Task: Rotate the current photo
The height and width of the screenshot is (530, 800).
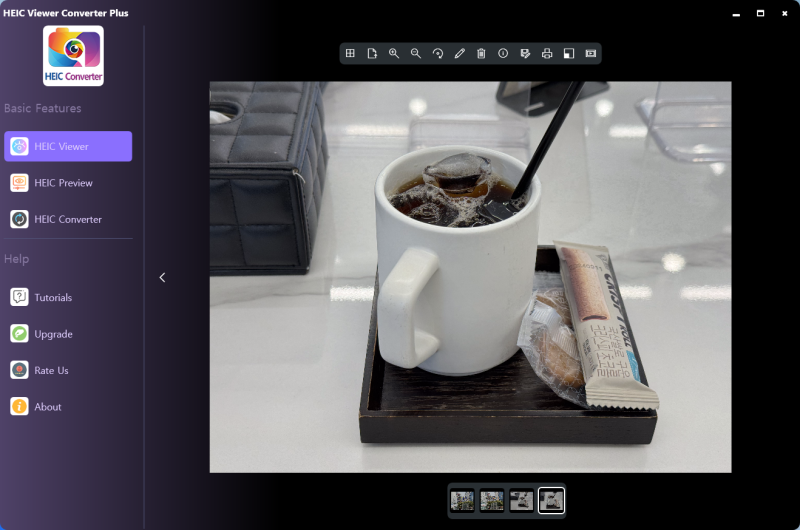Action: pos(438,53)
